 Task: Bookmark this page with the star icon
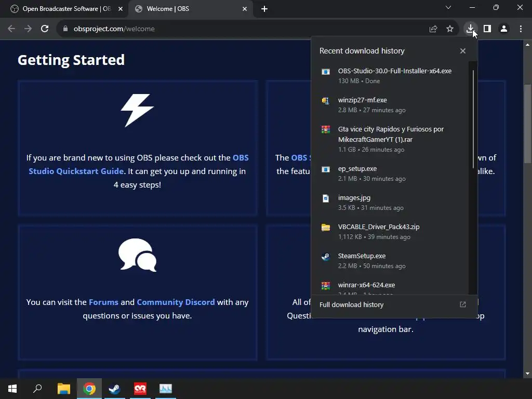[x=450, y=29]
